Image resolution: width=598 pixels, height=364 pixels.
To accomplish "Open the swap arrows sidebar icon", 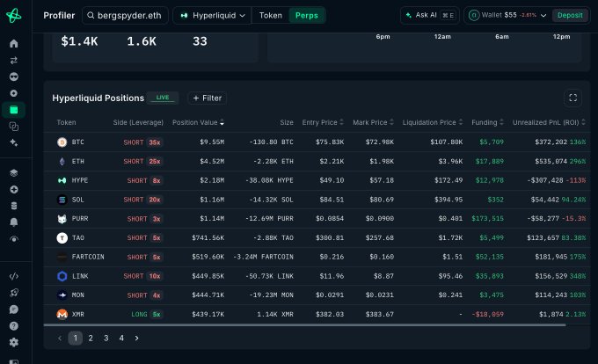I will tap(14, 60).
